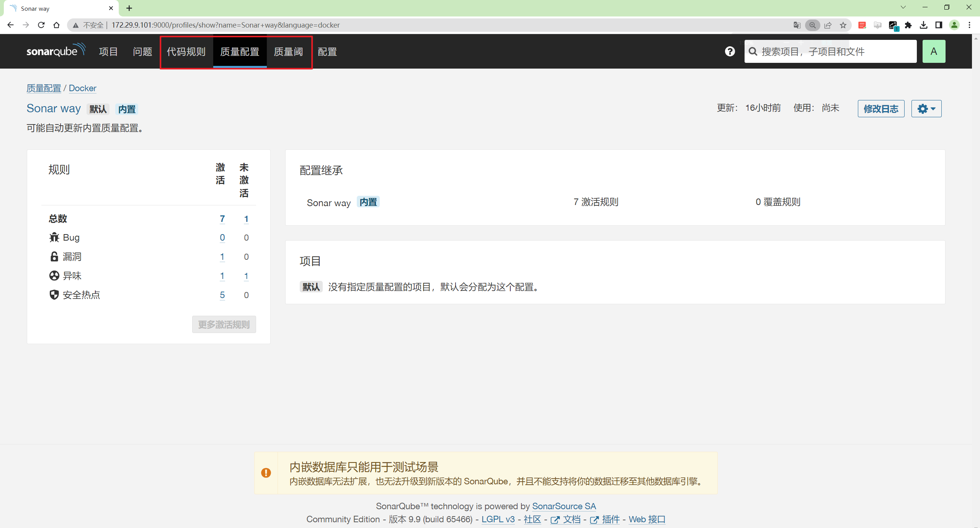
Task: Click the 漏洞 lock icon
Action: click(54, 256)
